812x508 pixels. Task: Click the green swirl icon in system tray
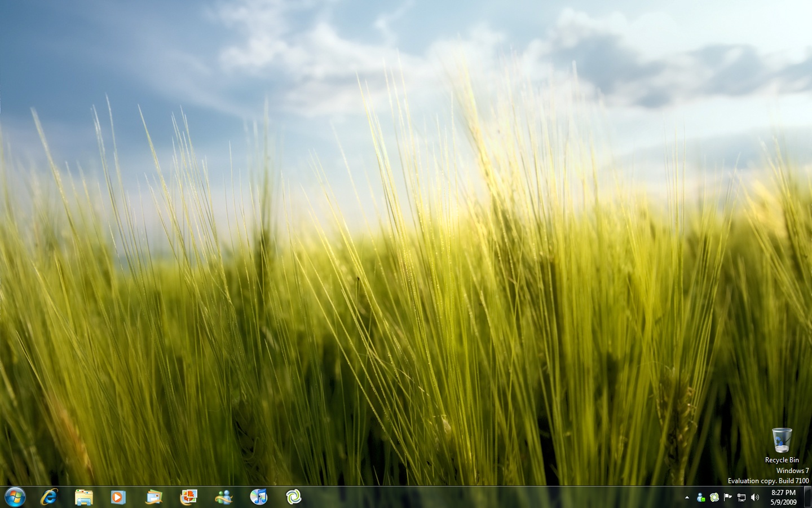[714, 497]
